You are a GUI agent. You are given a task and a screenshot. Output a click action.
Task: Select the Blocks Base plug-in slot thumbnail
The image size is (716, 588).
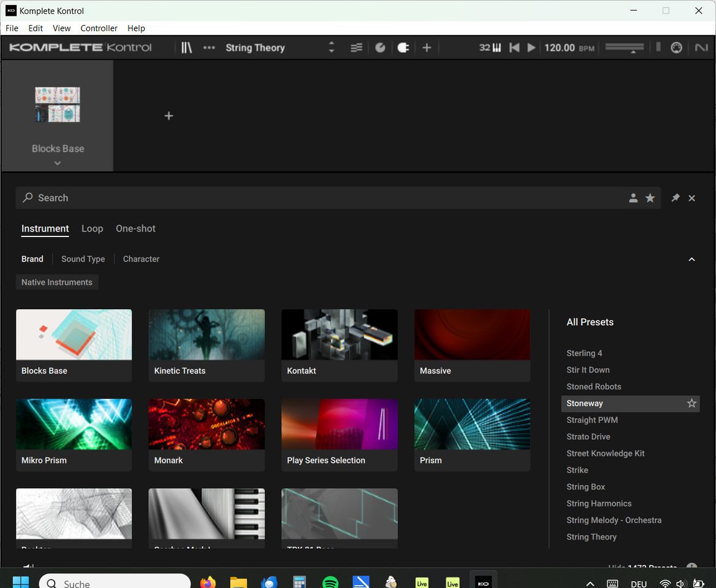[x=58, y=105]
